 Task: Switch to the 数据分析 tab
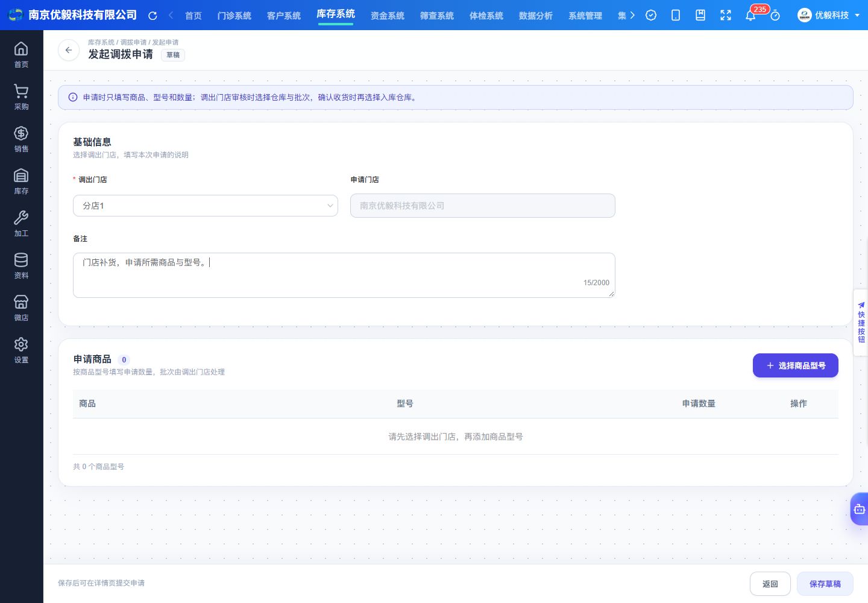point(536,16)
